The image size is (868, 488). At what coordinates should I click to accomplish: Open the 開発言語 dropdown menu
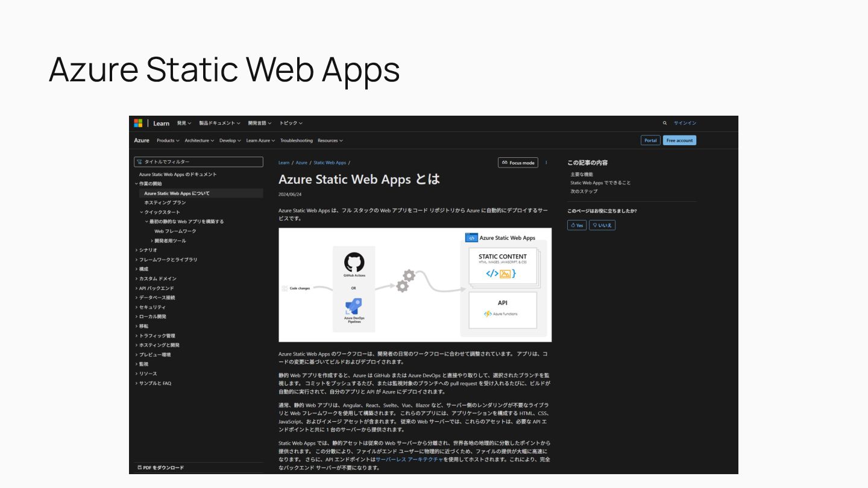click(x=259, y=123)
